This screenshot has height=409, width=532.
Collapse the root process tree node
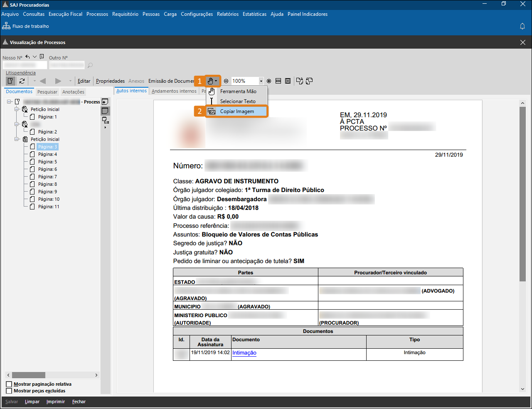(x=9, y=102)
